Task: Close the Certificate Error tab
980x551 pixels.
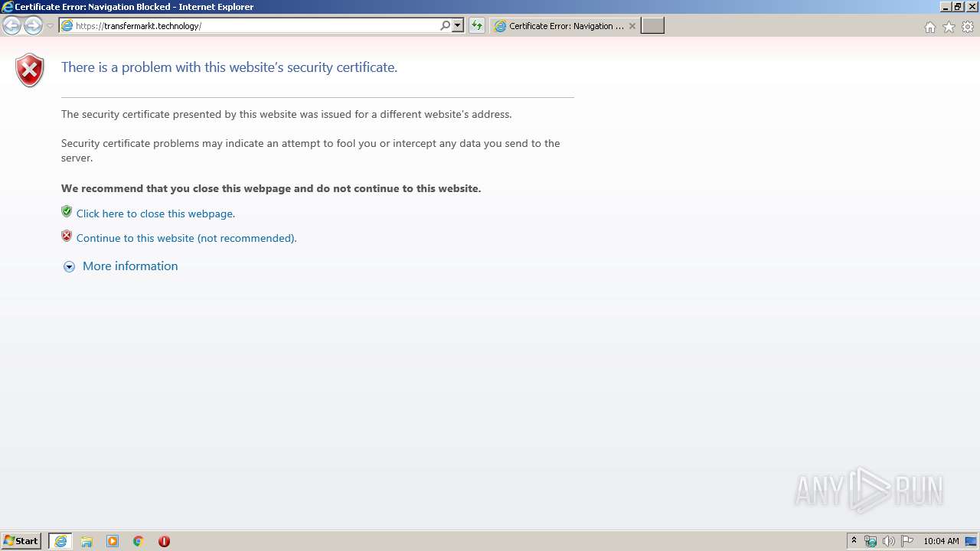Action: click(x=632, y=26)
